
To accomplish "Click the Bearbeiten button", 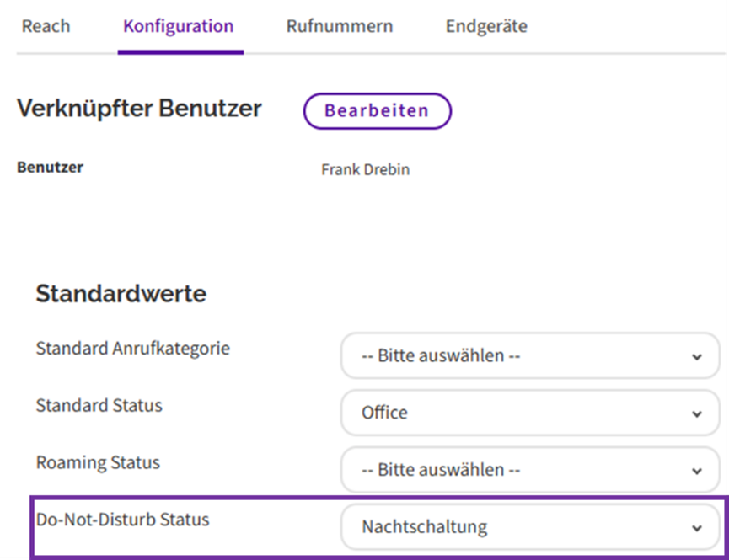I will 377,110.
